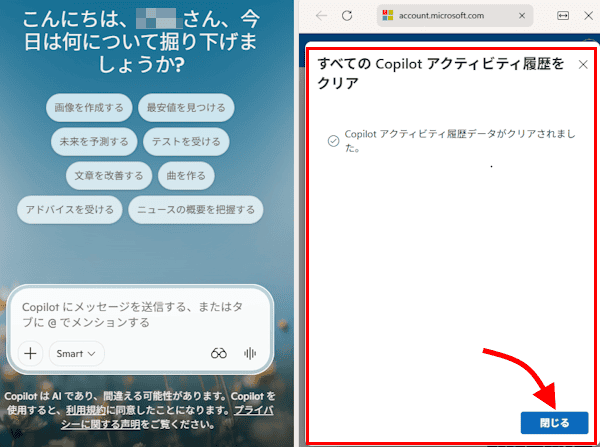Go back in the side browser pane
The width and height of the screenshot is (600, 447).
(x=321, y=16)
